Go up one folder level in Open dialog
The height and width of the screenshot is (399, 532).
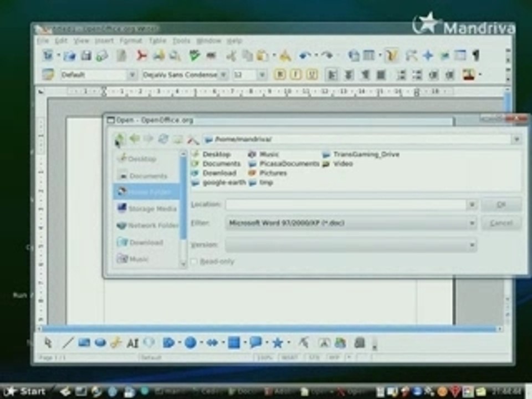120,139
